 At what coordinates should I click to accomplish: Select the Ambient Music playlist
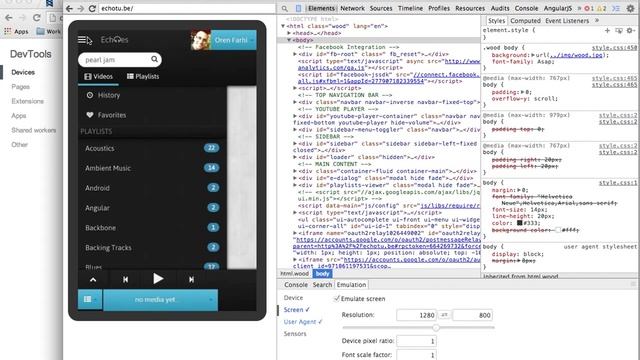click(x=152, y=168)
